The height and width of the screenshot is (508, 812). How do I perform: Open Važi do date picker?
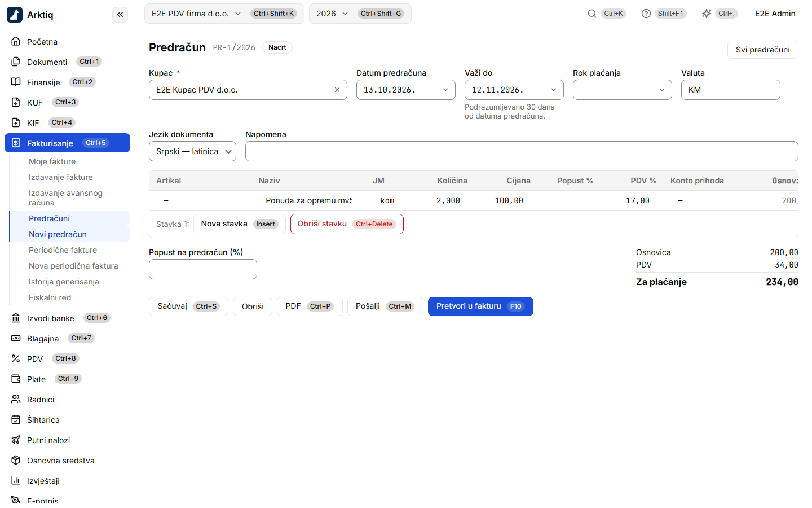[x=514, y=90]
